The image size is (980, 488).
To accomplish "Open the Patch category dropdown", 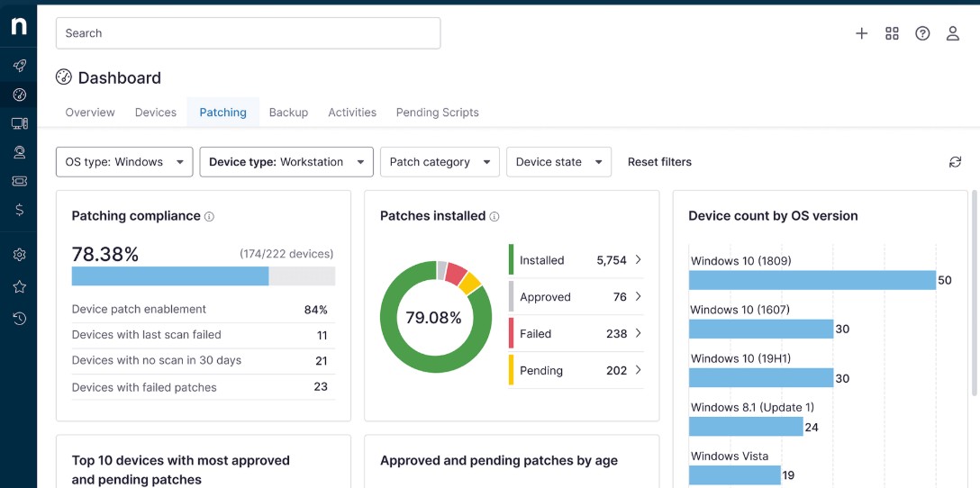I will click(440, 162).
